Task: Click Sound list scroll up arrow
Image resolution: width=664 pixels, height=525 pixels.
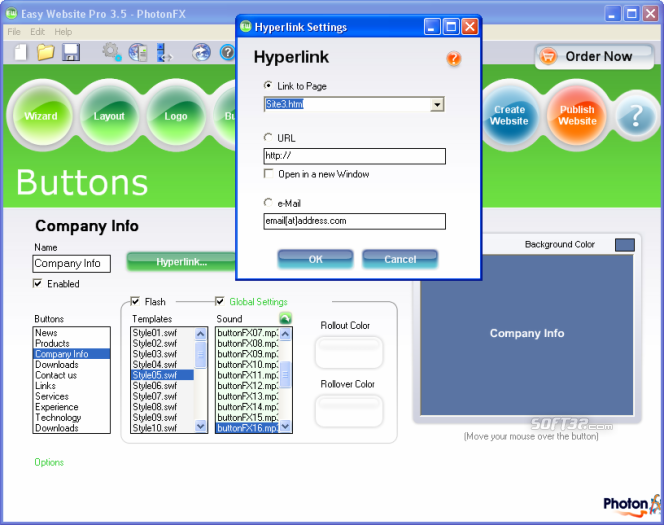Action: coord(285,334)
